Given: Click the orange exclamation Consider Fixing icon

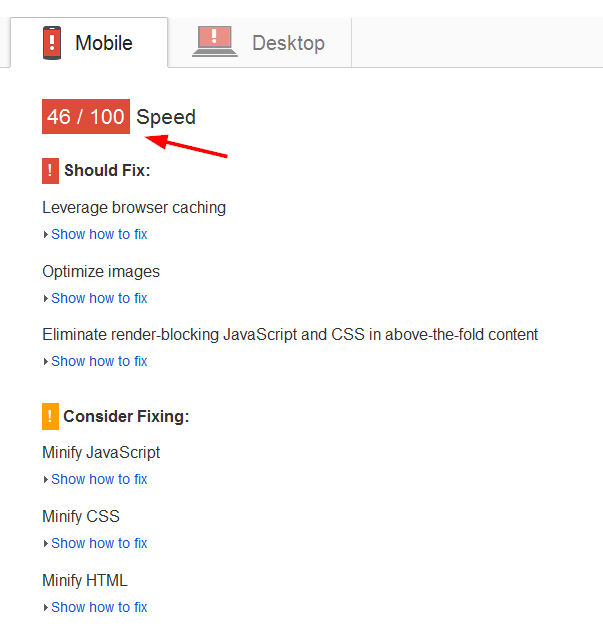Looking at the screenshot, I should (50, 416).
